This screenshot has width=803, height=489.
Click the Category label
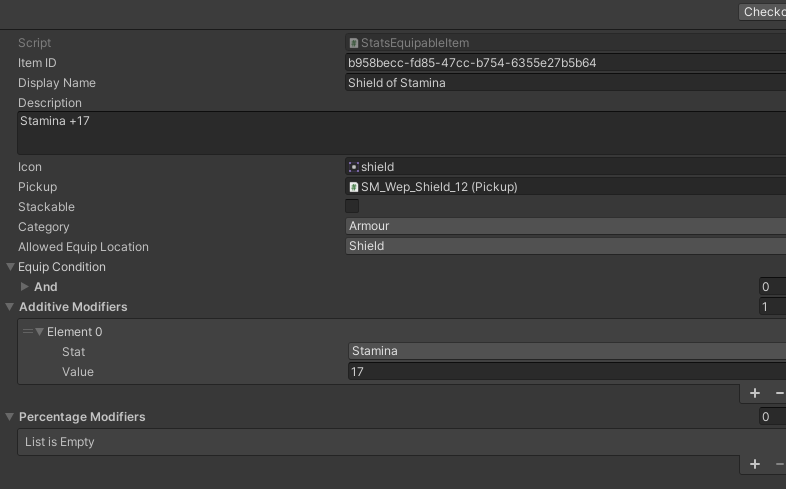click(x=44, y=227)
